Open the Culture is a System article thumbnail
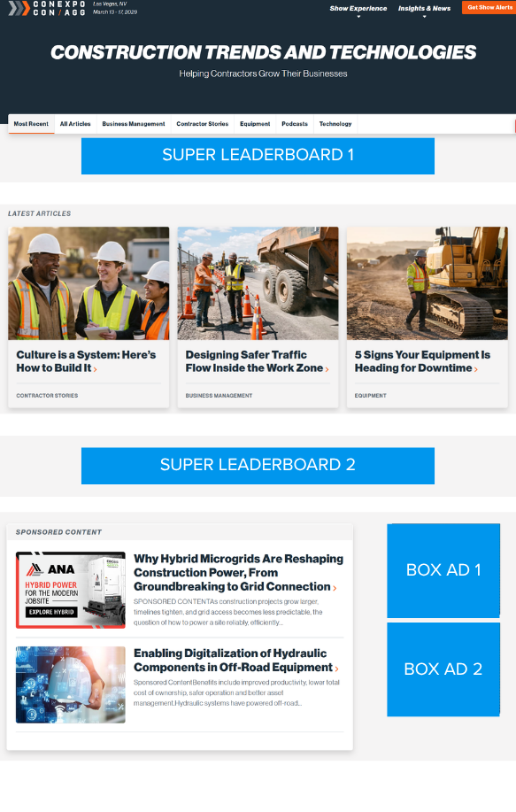 point(89,283)
